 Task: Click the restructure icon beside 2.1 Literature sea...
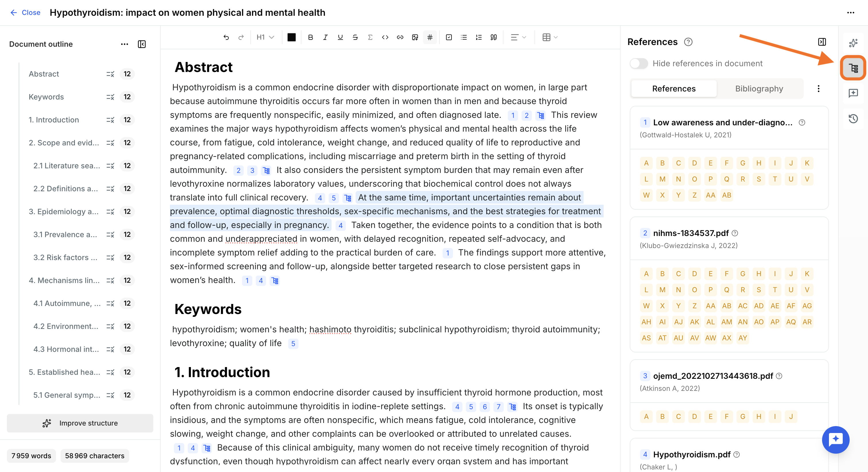pyautogui.click(x=110, y=166)
